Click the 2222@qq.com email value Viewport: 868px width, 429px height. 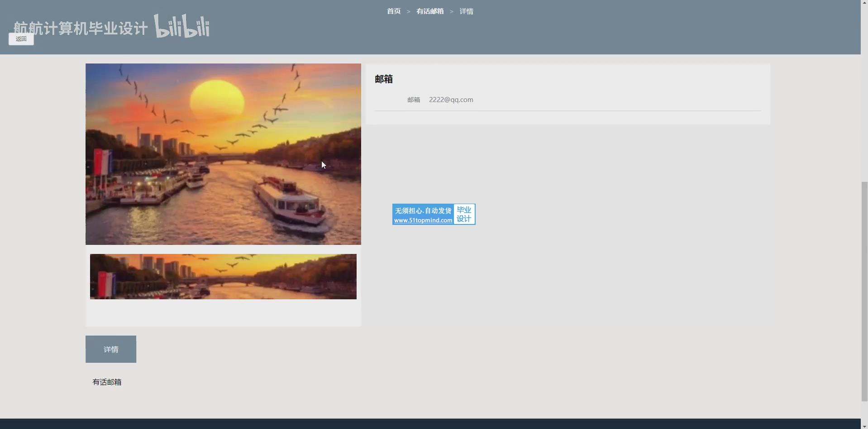tap(451, 100)
